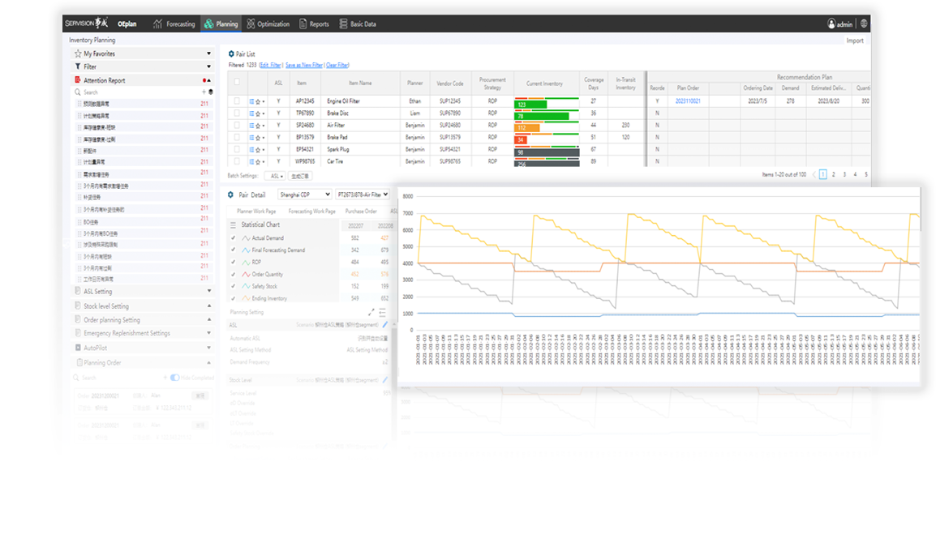Uncheck the ROP series checkbox
Screen dimensions: 936x560
pos(233,262)
